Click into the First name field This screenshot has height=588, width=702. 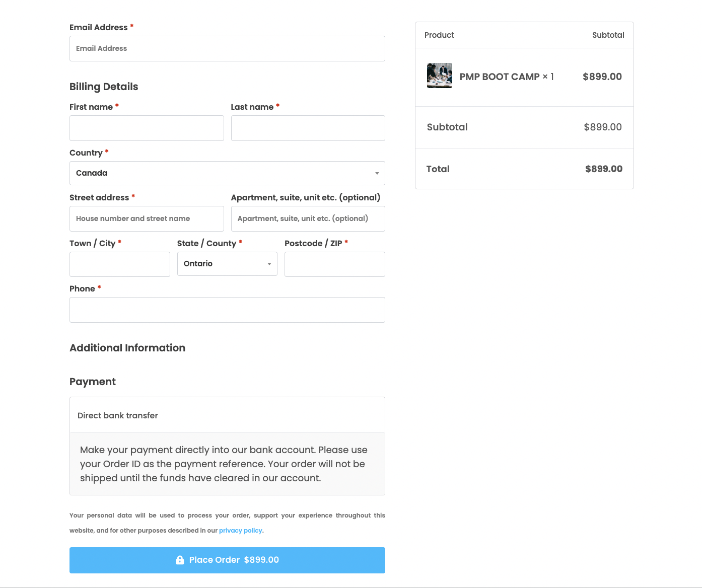click(x=147, y=128)
